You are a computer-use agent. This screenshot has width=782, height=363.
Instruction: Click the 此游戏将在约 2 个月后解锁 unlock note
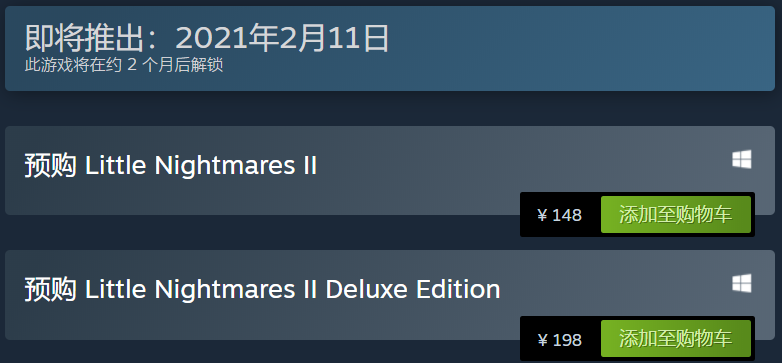124,65
